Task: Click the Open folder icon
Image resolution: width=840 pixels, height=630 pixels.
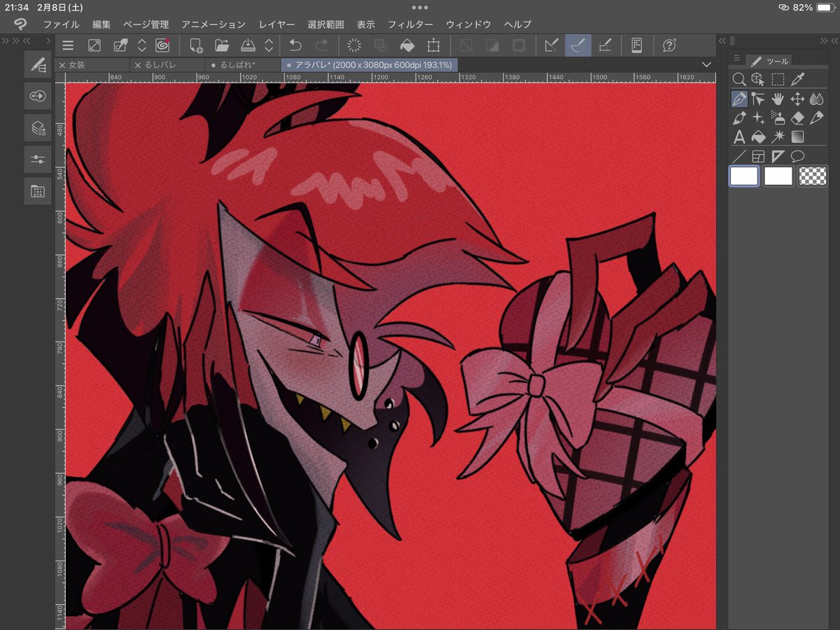Action: (x=222, y=45)
